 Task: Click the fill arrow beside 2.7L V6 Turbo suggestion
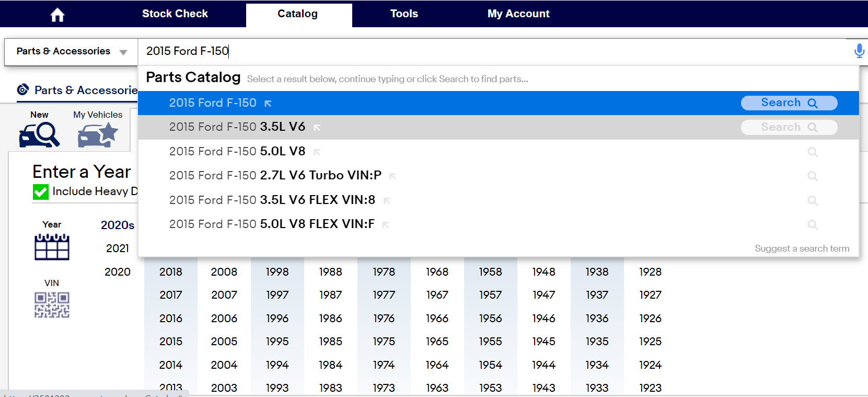pyautogui.click(x=392, y=176)
